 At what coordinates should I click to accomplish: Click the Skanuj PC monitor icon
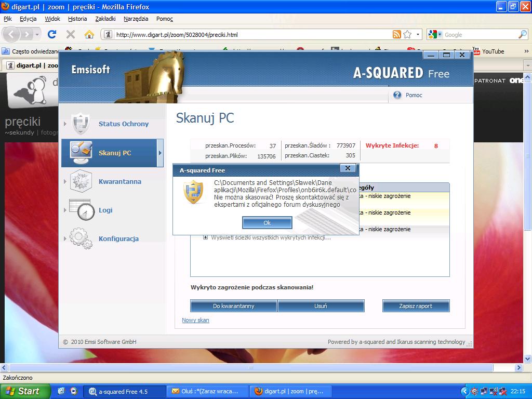pos(81,153)
